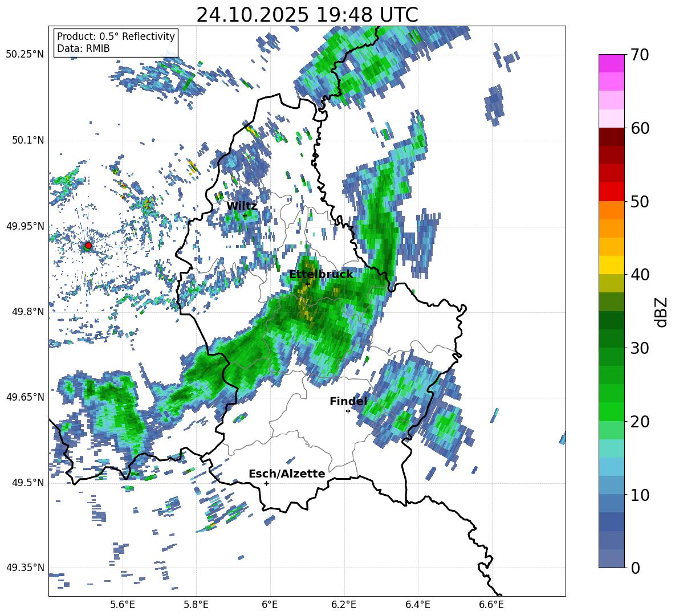Click the Findel location cross marker

[x=348, y=411]
